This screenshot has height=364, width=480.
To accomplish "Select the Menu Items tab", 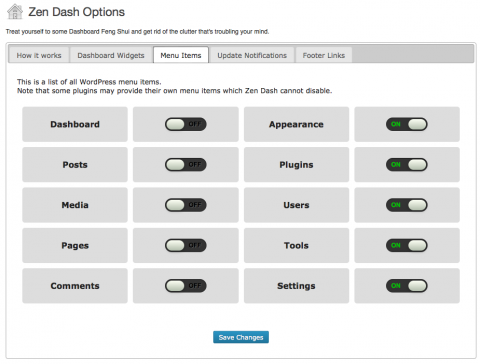I will click(x=181, y=55).
